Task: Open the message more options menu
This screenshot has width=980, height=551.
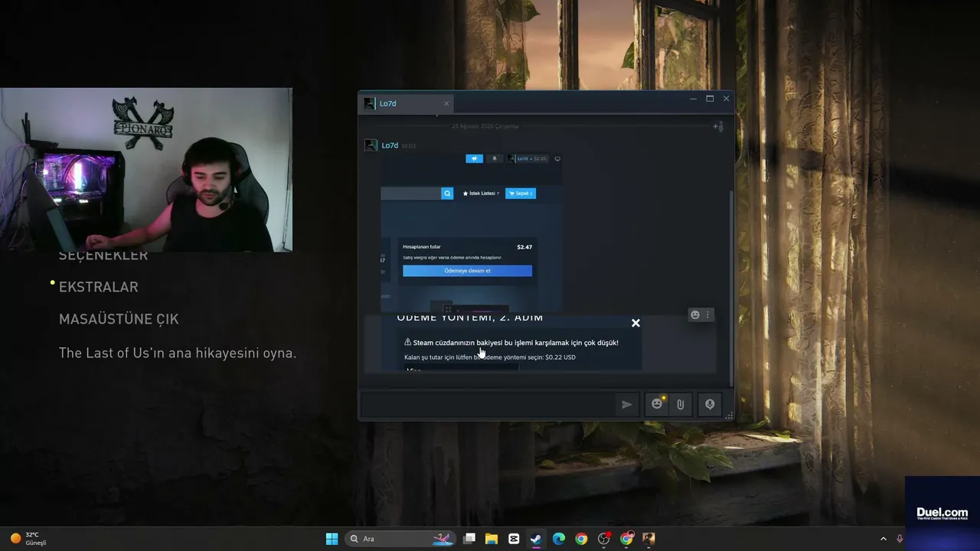Action: click(707, 315)
